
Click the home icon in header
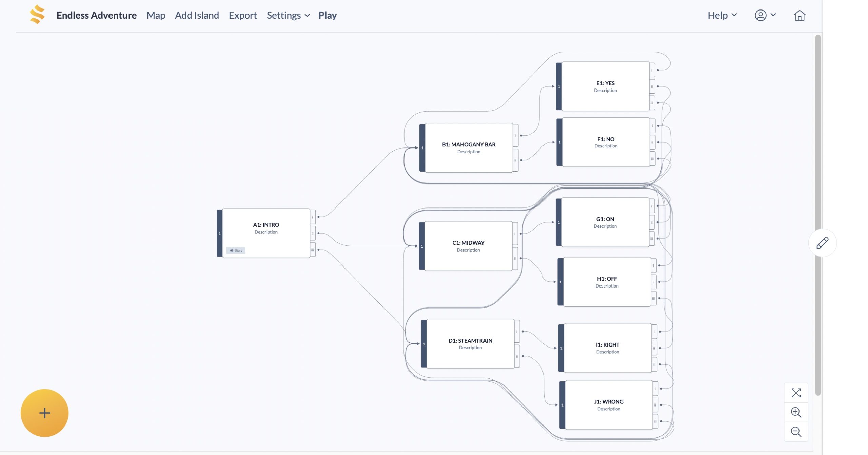click(x=799, y=15)
